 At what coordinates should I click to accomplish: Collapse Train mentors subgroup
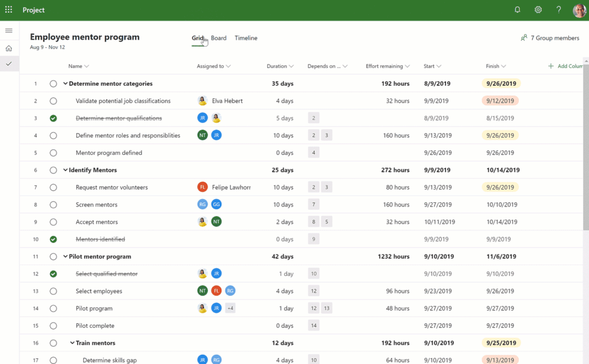click(x=72, y=343)
